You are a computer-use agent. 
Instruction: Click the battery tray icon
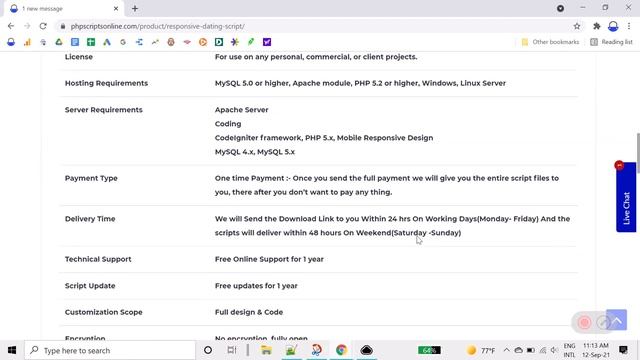click(x=531, y=350)
